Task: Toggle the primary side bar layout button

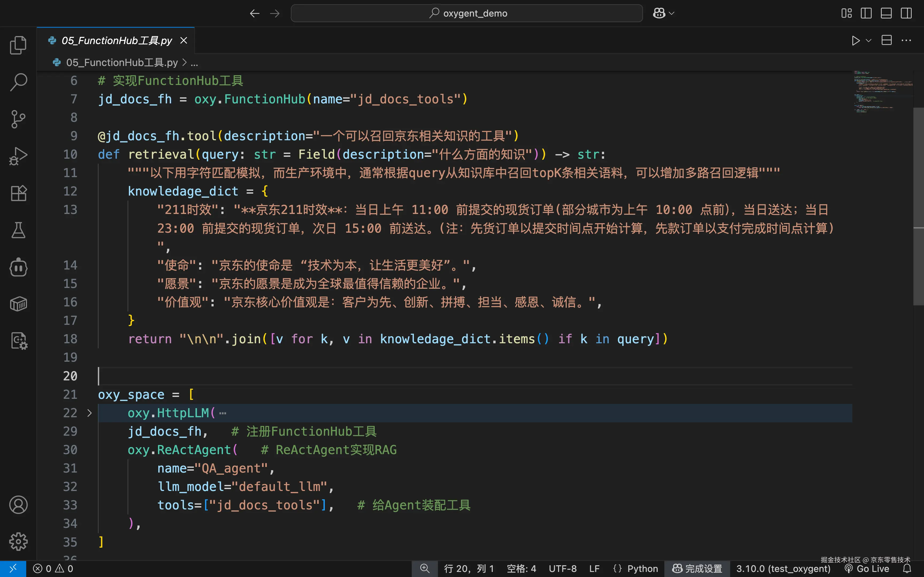Action: pos(866,13)
